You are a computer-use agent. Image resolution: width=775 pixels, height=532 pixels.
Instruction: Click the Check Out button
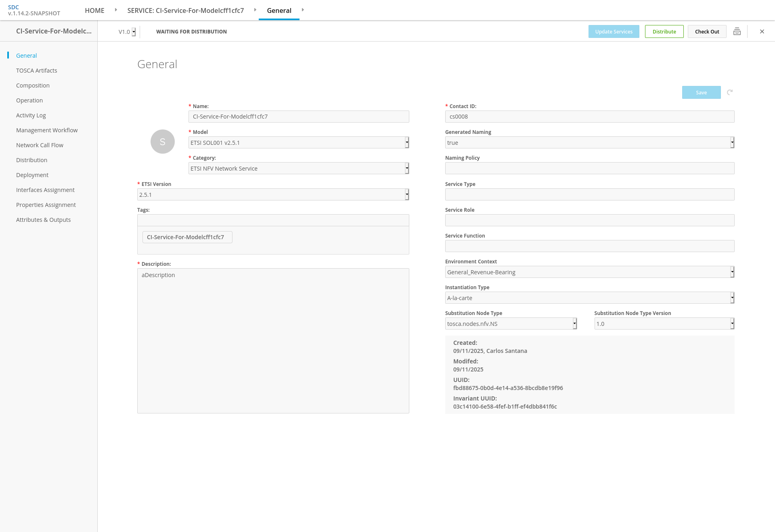(x=707, y=31)
